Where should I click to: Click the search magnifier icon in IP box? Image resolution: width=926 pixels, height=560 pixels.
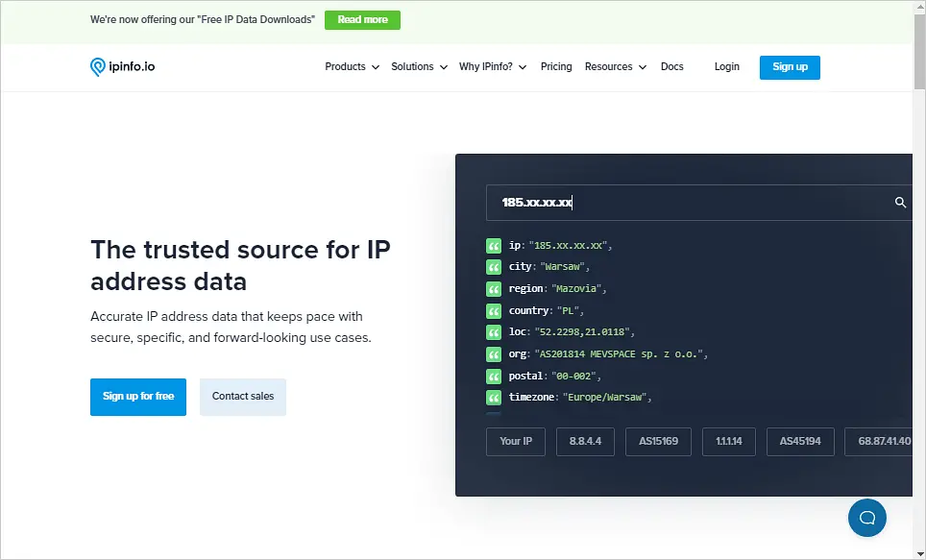pyautogui.click(x=900, y=203)
